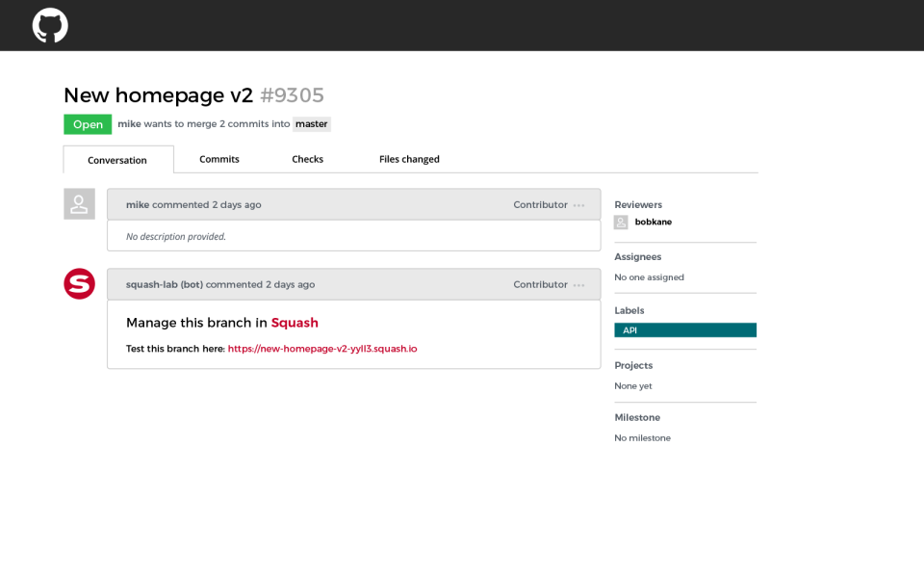Click mike's user avatar icon
Screen dimensions: 924x578
(x=79, y=204)
